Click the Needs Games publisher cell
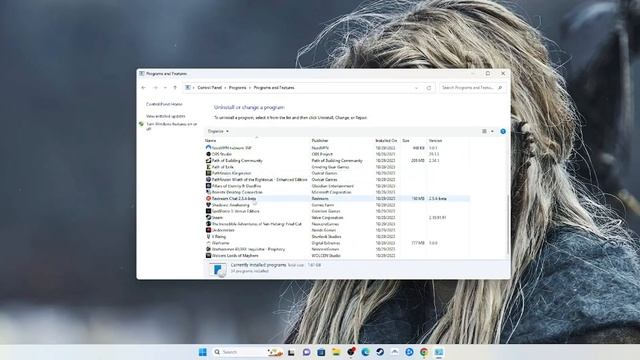 click(x=324, y=230)
